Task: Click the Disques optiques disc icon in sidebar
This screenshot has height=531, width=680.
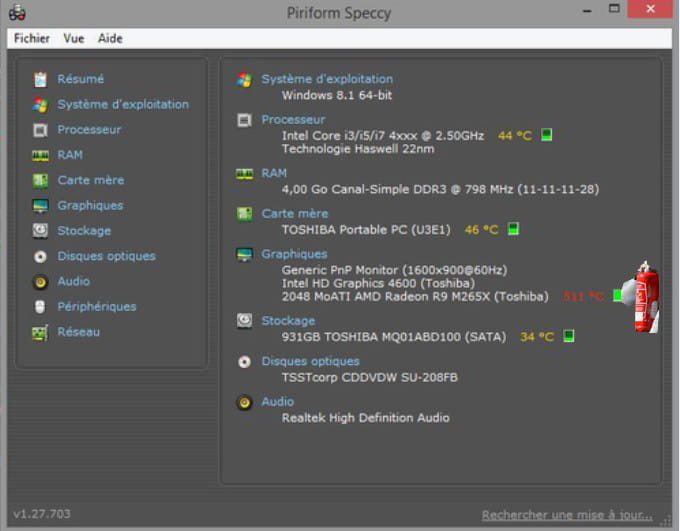Action: 40,256
